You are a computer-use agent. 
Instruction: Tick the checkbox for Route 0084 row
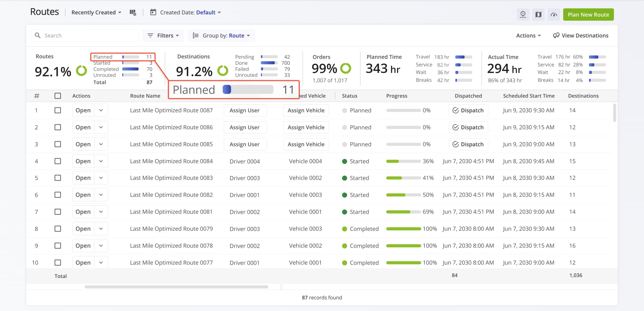[x=58, y=161]
